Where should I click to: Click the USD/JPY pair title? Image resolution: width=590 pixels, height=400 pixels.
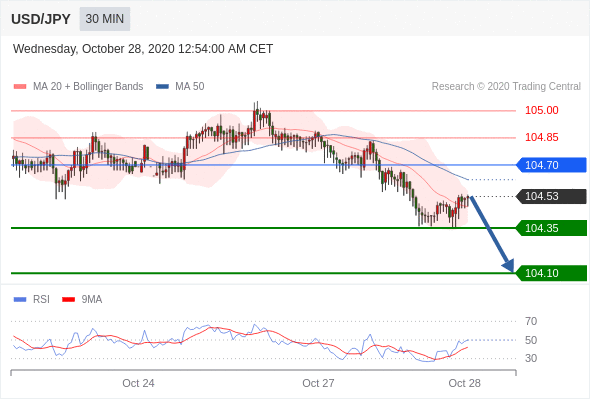(41, 19)
